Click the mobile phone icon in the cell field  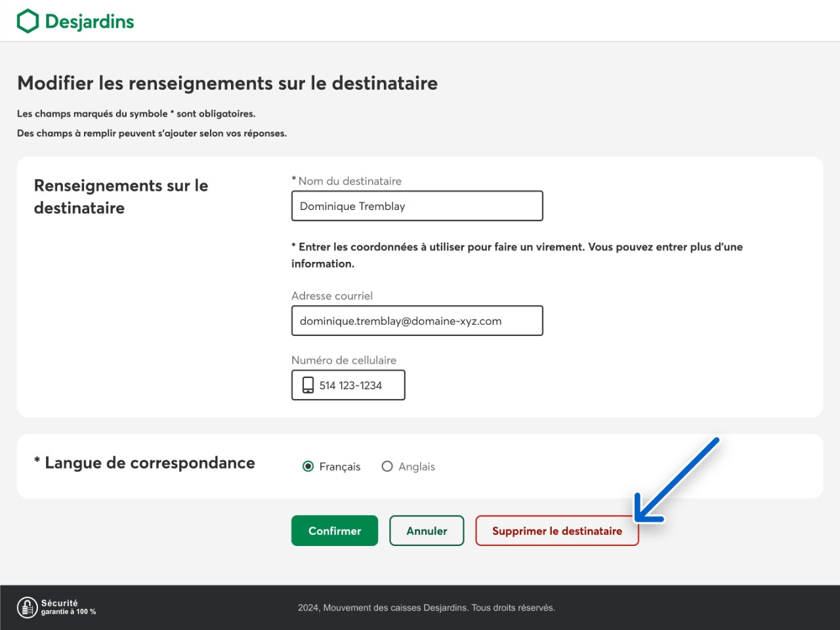[308, 385]
